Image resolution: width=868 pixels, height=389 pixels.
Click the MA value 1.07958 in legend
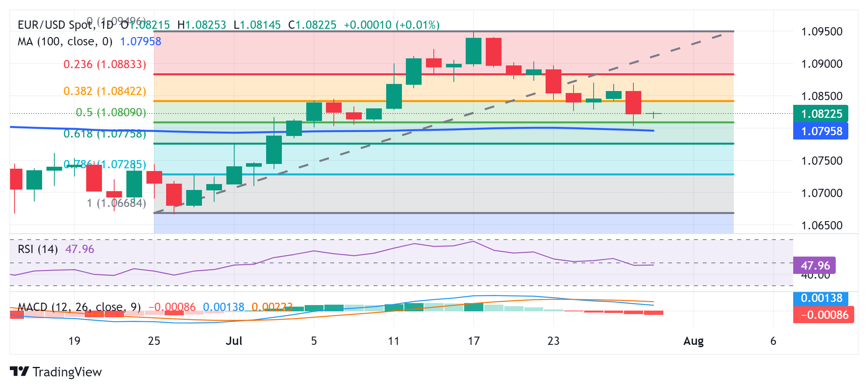(141, 41)
